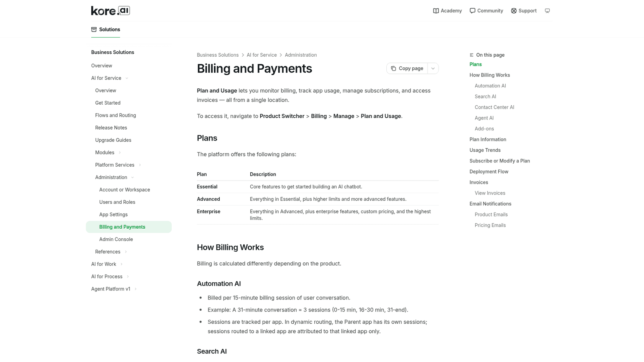Viewport: 644px width, 362px height.
Task: Click the kore.ai logo
Action: coord(110,11)
